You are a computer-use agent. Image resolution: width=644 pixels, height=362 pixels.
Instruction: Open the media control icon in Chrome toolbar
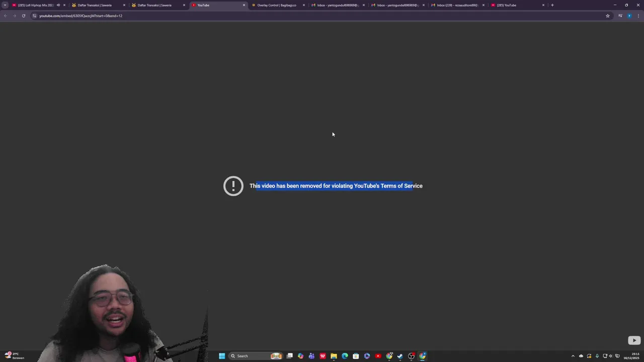click(x=620, y=16)
